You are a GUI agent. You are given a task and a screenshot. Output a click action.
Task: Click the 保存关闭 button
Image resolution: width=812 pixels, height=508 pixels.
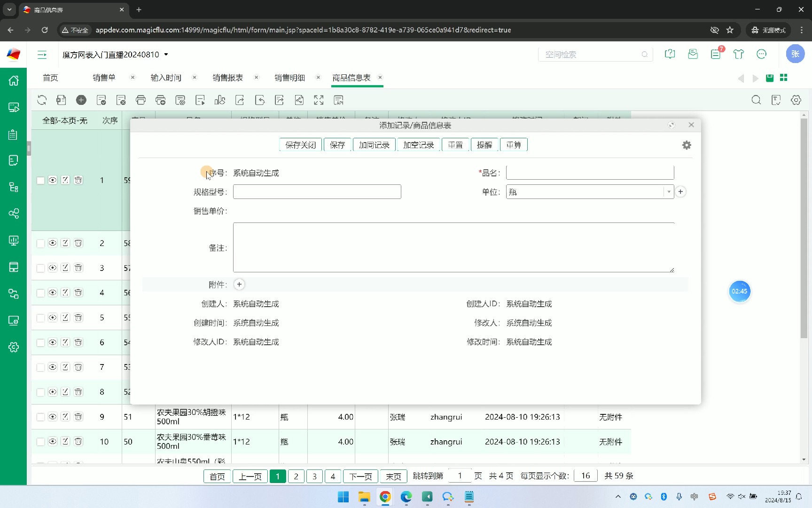point(301,145)
